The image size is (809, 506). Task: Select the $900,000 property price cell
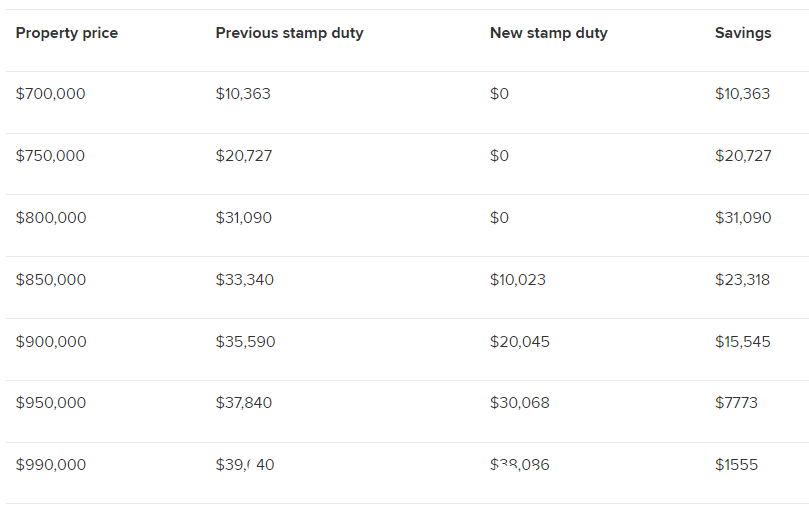coord(51,341)
